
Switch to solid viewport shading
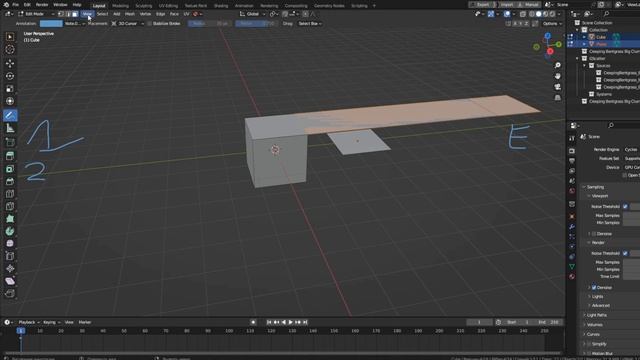click(539, 14)
